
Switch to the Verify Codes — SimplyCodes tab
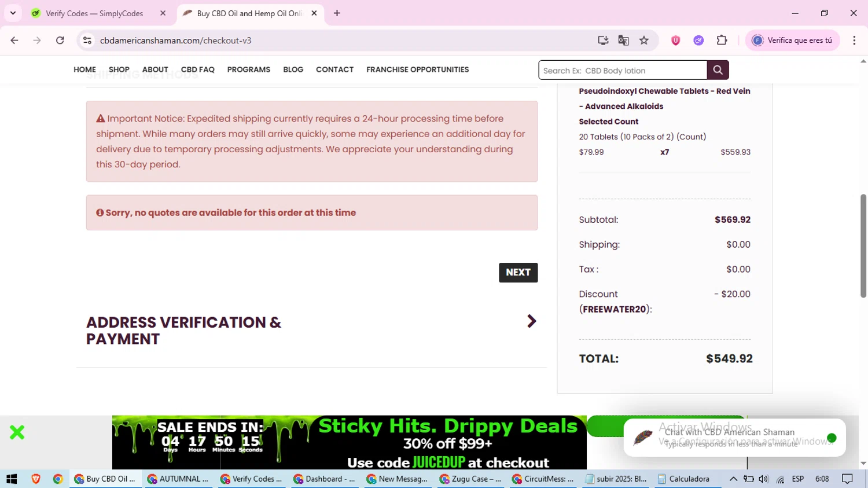(x=94, y=13)
